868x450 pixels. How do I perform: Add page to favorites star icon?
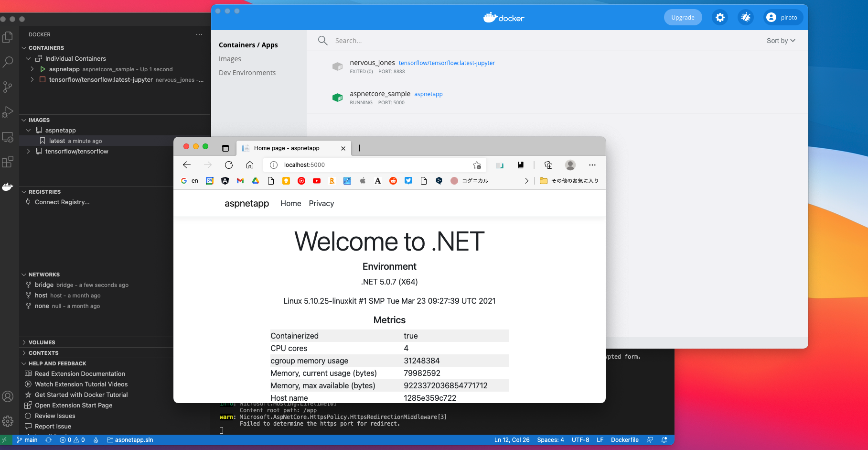(x=477, y=165)
